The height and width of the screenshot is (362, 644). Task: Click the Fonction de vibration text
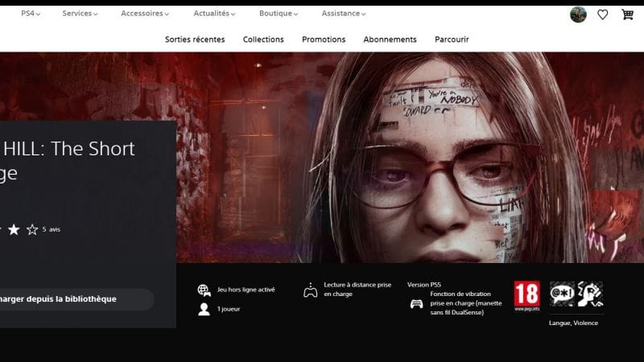[x=466, y=303]
